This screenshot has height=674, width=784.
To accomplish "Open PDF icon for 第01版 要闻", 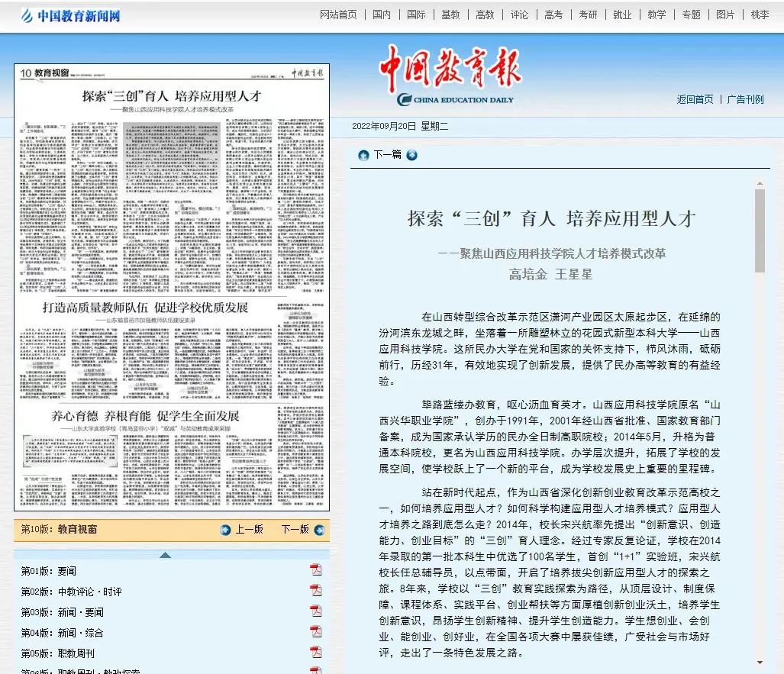I will point(315,570).
